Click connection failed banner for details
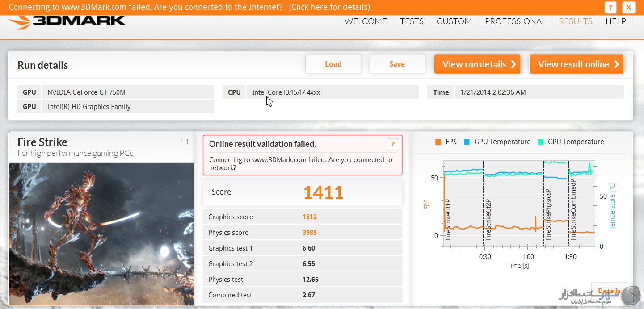 point(189,8)
